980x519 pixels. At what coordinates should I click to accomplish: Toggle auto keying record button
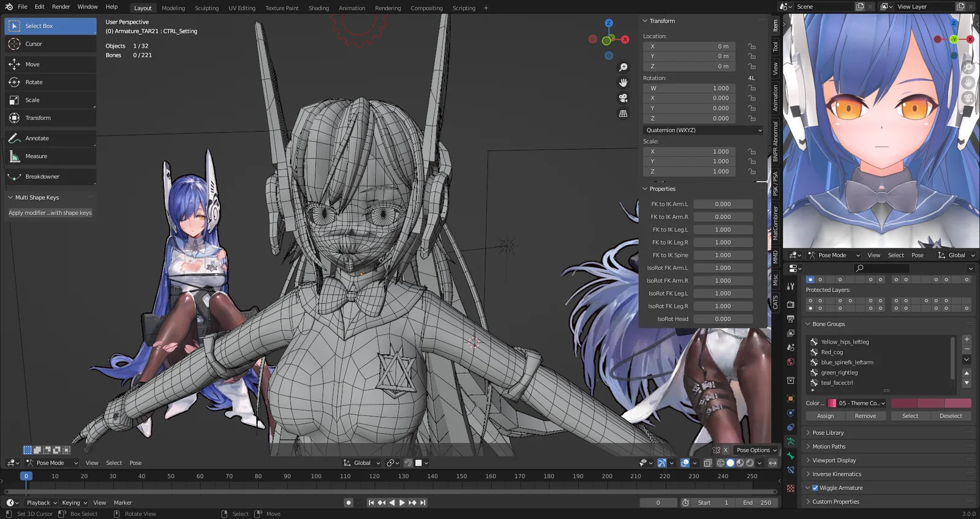coord(349,502)
